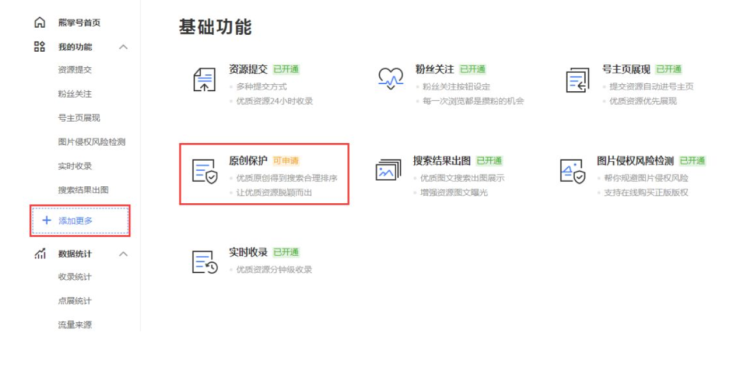
Task: Click the 添加更多 button
Action: pyautogui.click(x=80, y=220)
